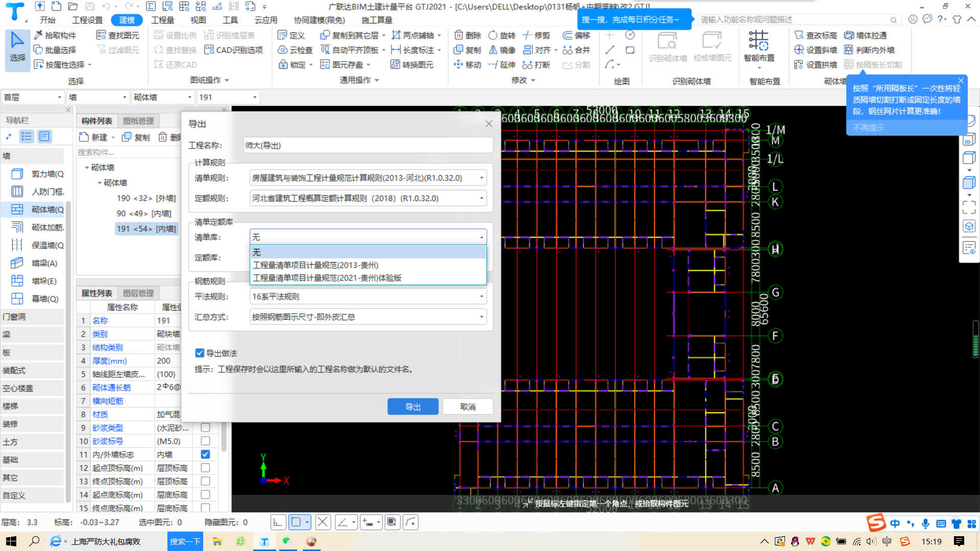The width and height of the screenshot is (980, 551).
Task: Toggle checkbox in 砂浆类型 row
Action: [x=205, y=428]
